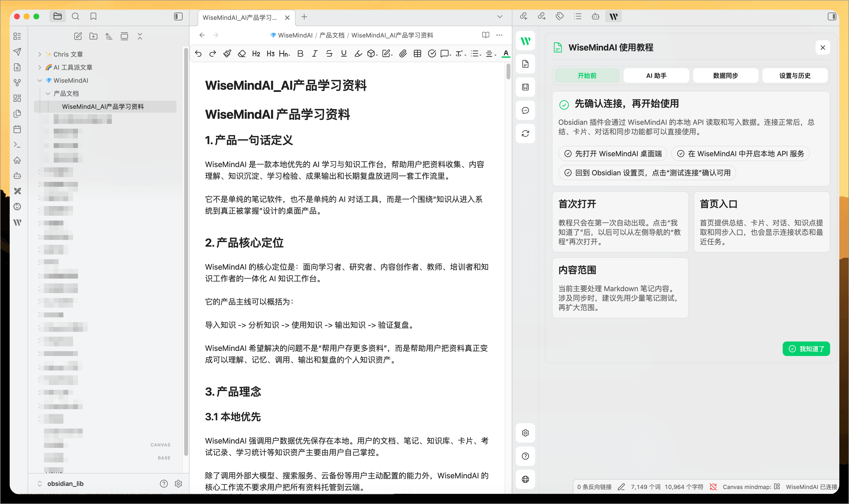Image resolution: width=849 pixels, height=504 pixels.
Task: Click the WiseMindAI 已连接 status item
Action: tap(811, 487)
